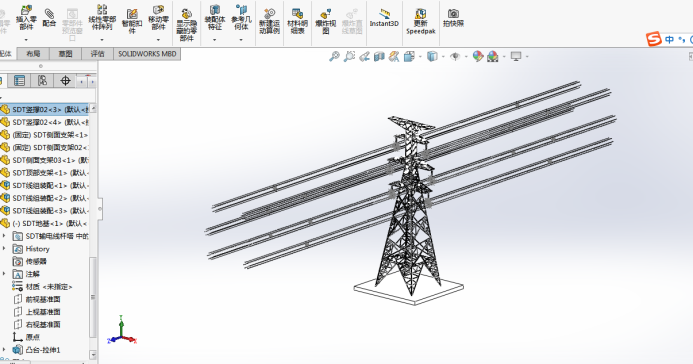This screenshot has width=693, height=364.
Task: Switch to the DimXpertManager crosshair tab
Action: [65, 80]
